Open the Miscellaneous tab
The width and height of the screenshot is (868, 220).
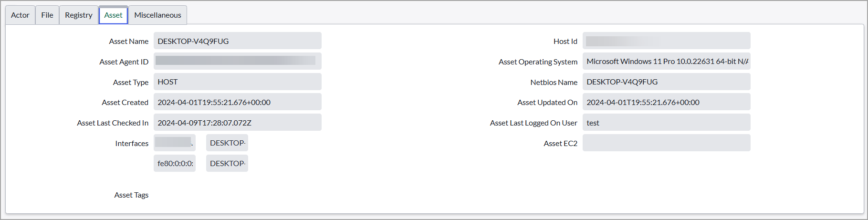(157, 15)
